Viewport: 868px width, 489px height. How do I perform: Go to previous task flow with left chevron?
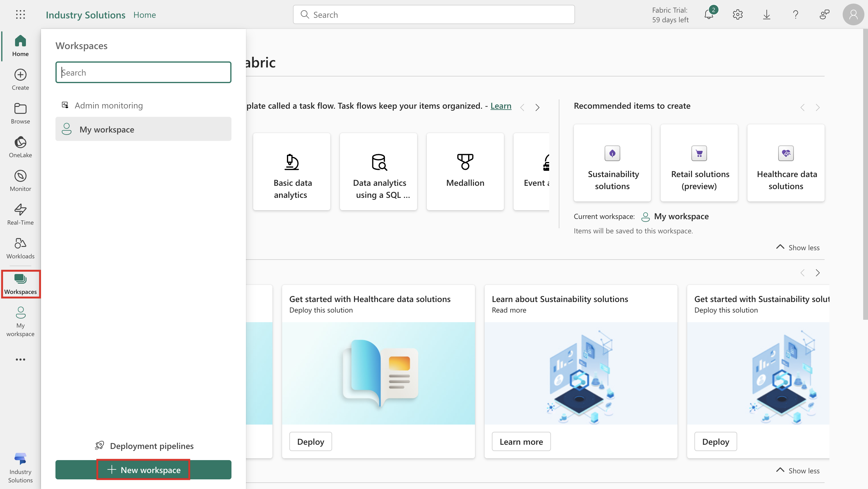click(x=522, y=107)
